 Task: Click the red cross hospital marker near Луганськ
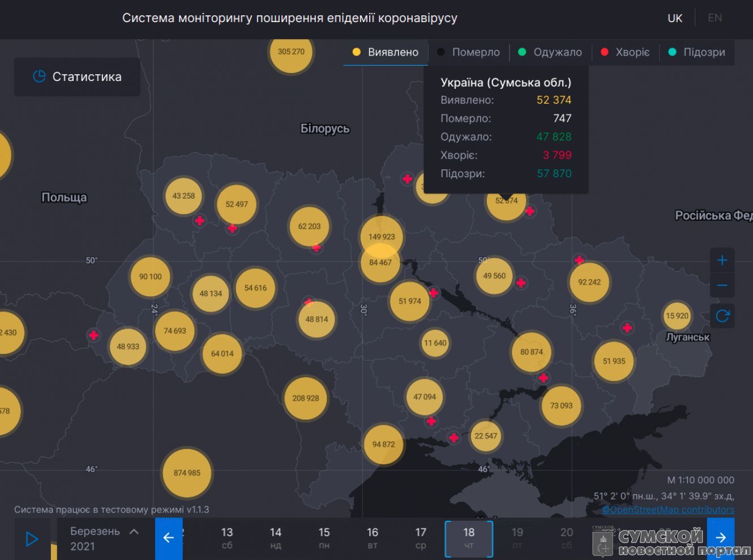point(627,328)
